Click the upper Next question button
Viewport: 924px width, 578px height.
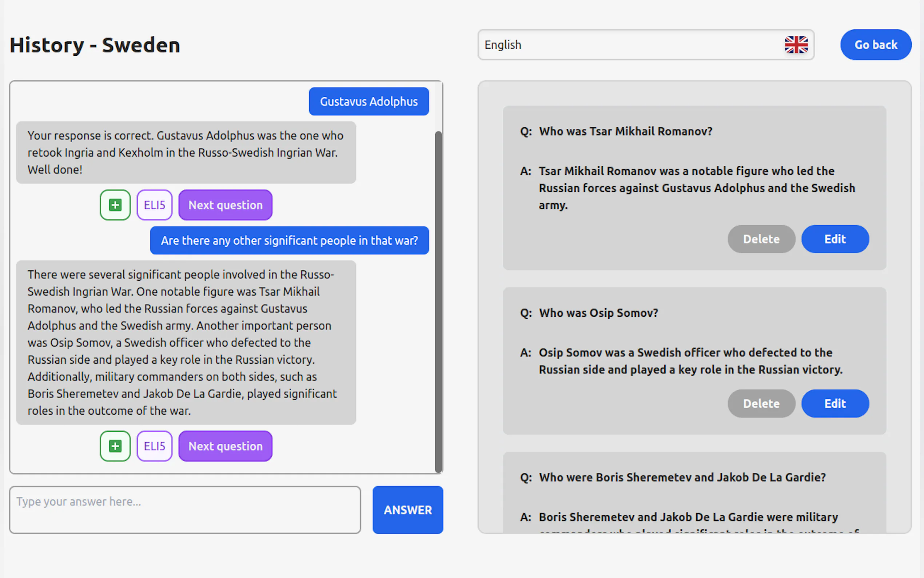click(x=226, y=205)
